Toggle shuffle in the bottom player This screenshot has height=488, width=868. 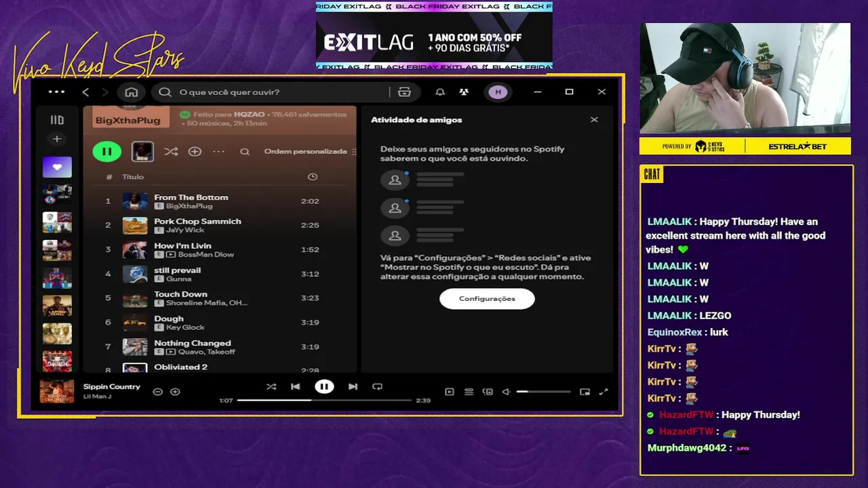[271, 387]
